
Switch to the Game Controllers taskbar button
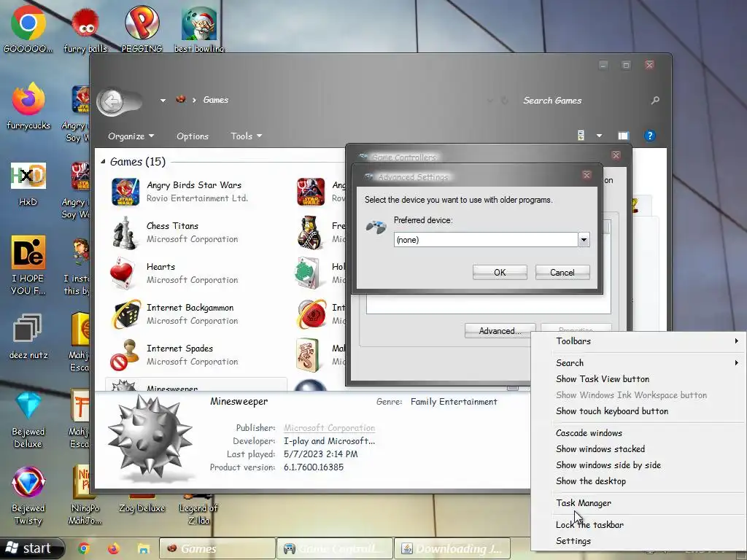click(335, 548)
